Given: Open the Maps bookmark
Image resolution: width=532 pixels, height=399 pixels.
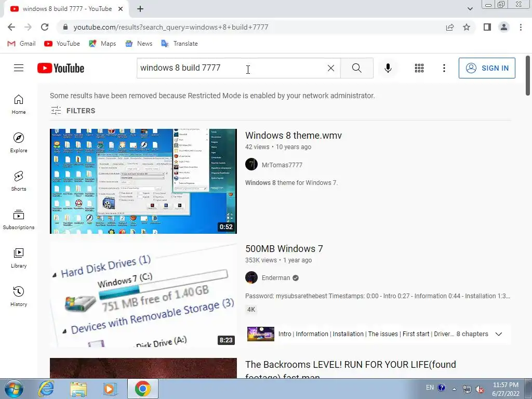Looking at the screenshot, I should pos(102,44).
